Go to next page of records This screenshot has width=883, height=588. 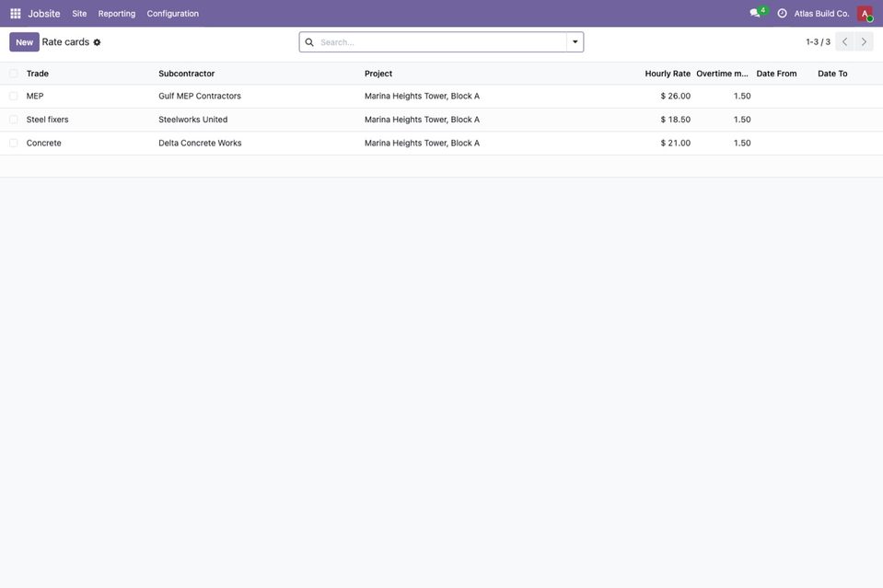864,41
